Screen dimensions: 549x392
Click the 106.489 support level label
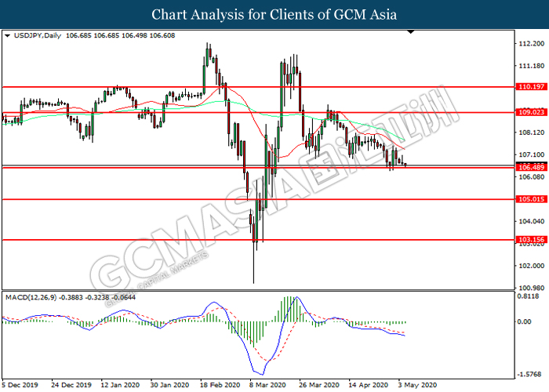532,168
